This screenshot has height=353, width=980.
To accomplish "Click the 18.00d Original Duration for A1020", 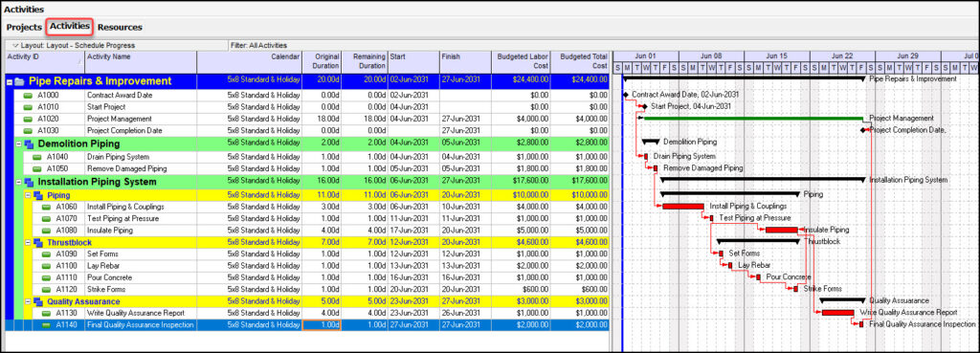I will tap(322, 119).
